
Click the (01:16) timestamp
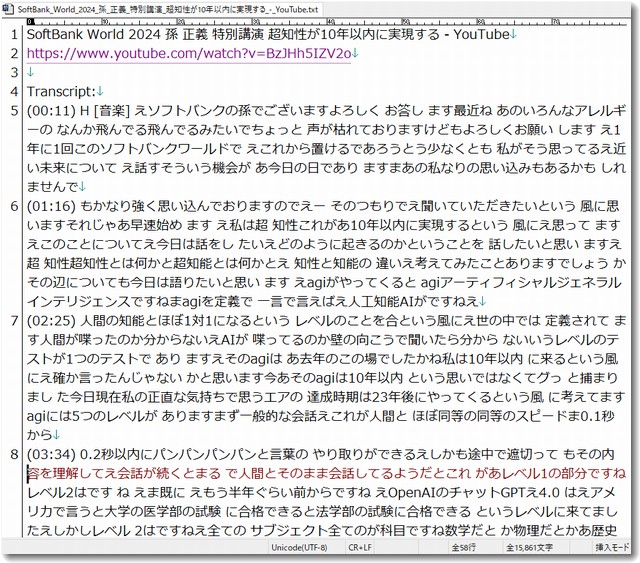pyautogui.click(x=51, y=206)
